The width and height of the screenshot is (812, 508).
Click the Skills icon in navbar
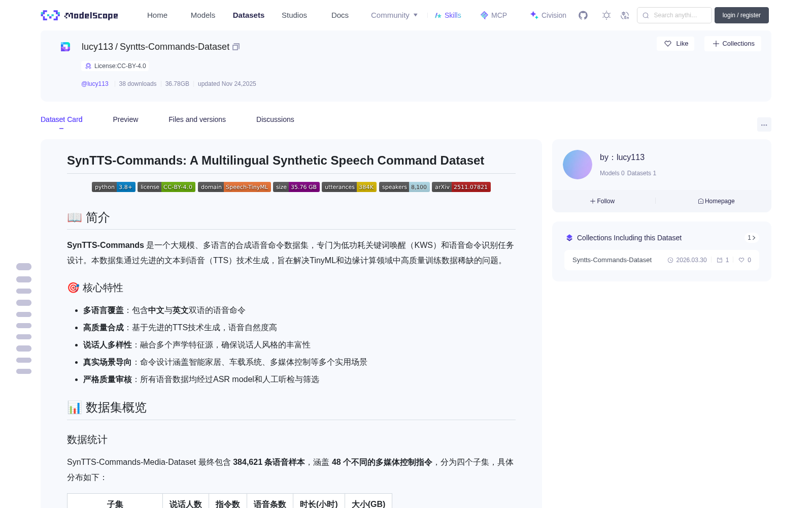[438, 15]
